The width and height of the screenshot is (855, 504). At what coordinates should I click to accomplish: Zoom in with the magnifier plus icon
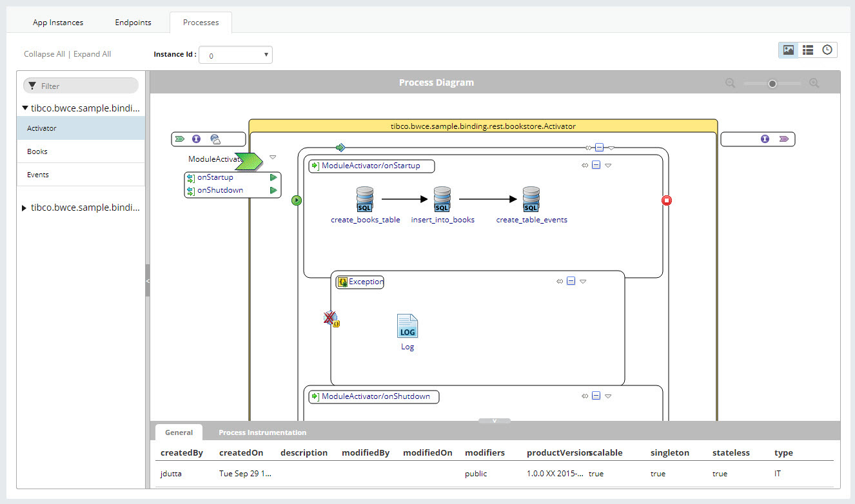814,83
